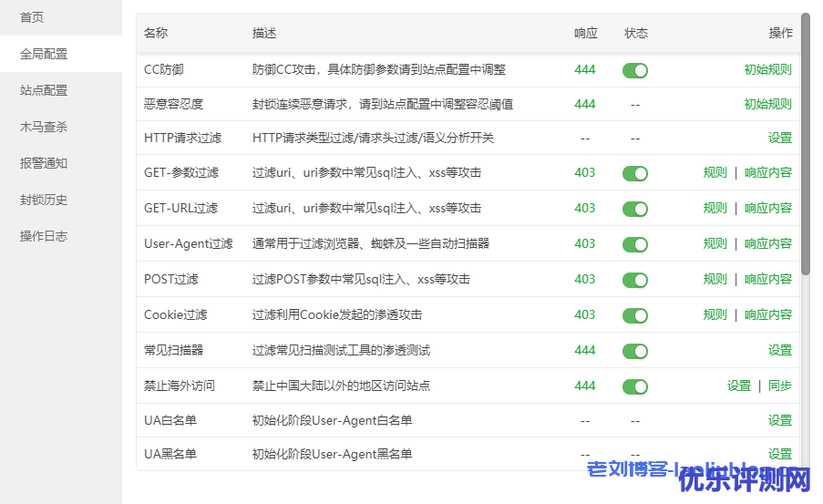Open 报警通知 sidebar item

(x=44, y=163)
